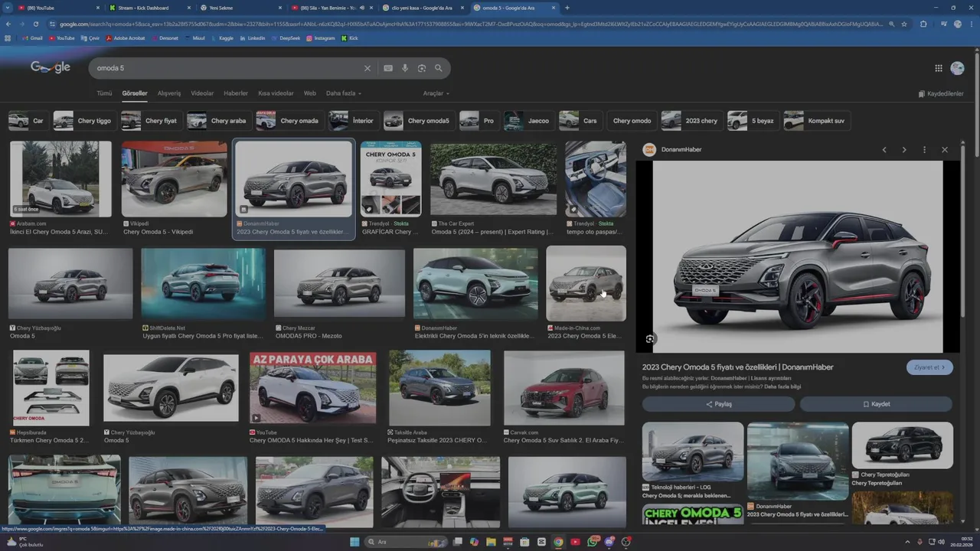Viewport: 980px width, 551px height.
Task: Open AZ PARAYA ÇOK ARABA YouTube thumbnail
Action: pyautogui.click(x=312, y=388)
